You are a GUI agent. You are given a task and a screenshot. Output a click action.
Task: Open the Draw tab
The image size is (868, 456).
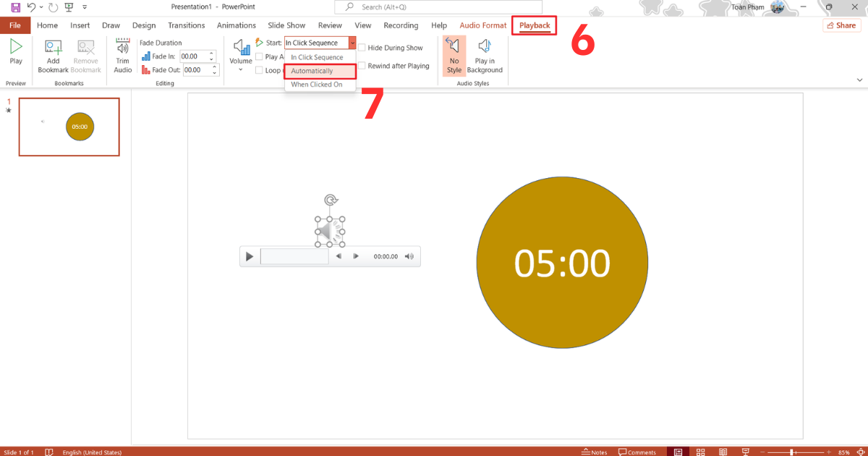tap(111, 25)
